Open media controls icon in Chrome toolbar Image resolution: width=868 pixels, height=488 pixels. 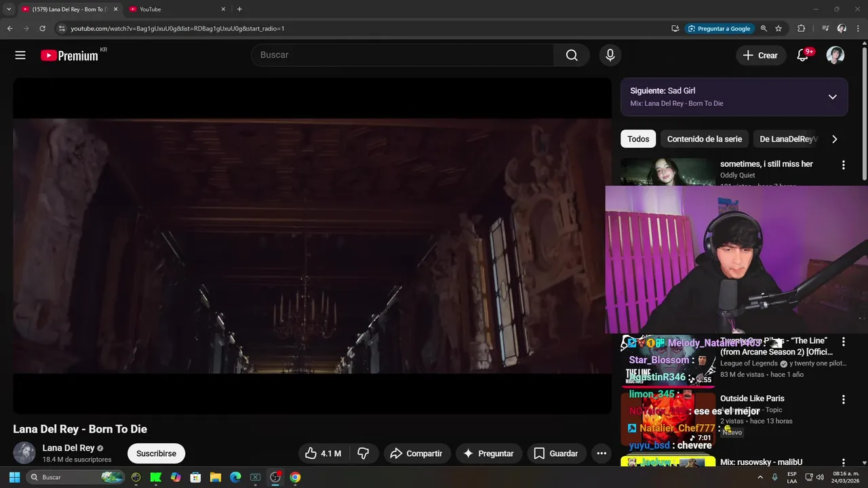point(825,28)
